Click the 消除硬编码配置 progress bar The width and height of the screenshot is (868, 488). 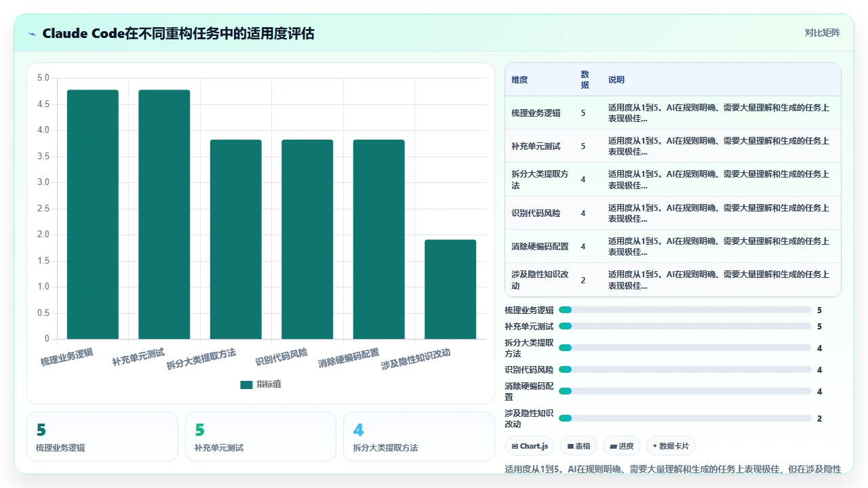pyautogui.click(x=685, y=391)
